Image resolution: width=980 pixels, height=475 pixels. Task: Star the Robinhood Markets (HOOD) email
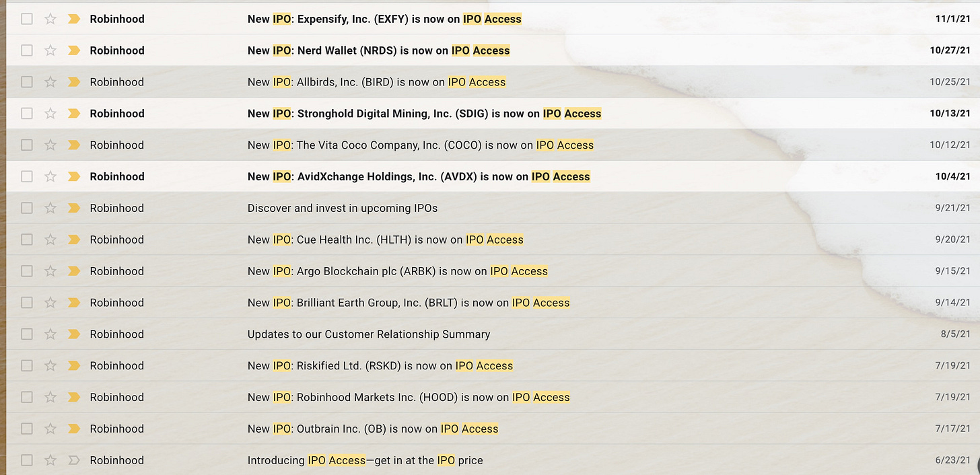(x=50, y=397)
